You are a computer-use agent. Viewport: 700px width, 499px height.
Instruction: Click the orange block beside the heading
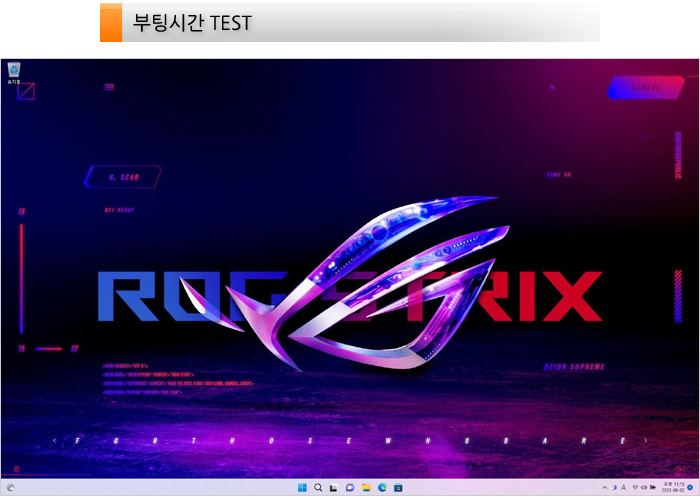[x=110, y=22]
